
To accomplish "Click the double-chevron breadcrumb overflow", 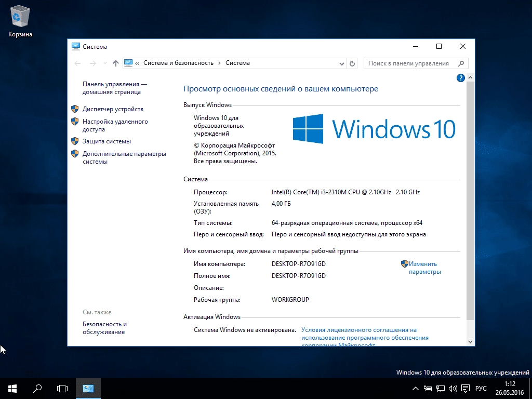I will (137, 63).
